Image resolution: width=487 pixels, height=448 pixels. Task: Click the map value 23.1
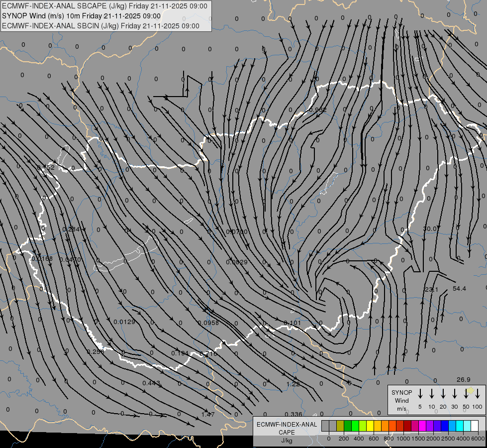click(431, 289)
